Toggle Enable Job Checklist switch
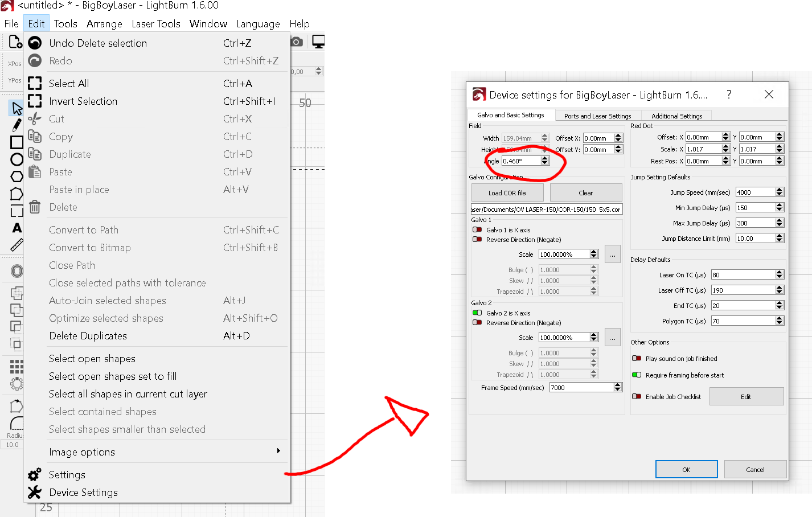Image resolution: width=812 pixels, height=517 pixels. pos(637,397)
